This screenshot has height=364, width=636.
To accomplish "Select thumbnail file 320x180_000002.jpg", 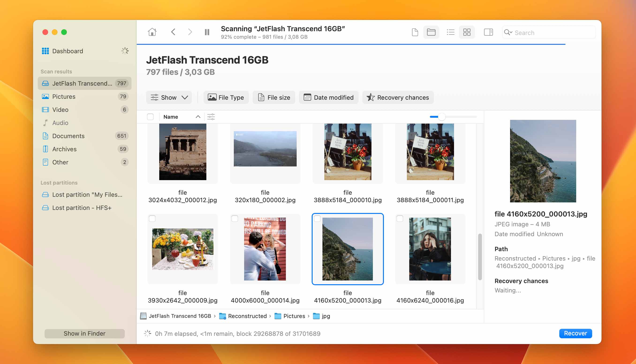I will click(265, 149).
